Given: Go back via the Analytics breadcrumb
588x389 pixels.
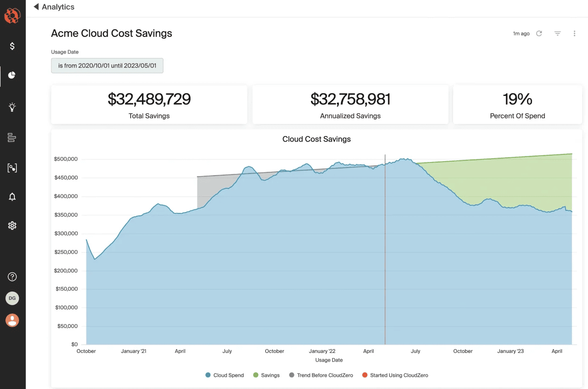Looking at the screenshot, I should tap(53, 7).
